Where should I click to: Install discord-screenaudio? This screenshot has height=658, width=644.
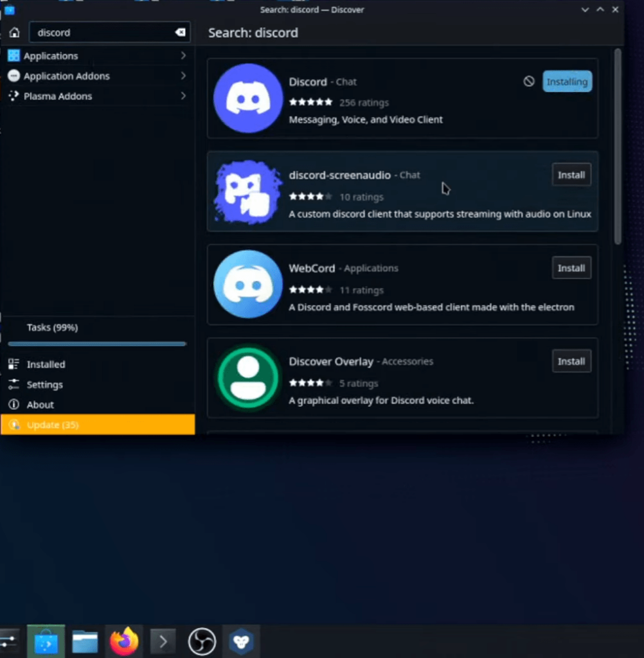pyautogui.click(x=571, y=175)
